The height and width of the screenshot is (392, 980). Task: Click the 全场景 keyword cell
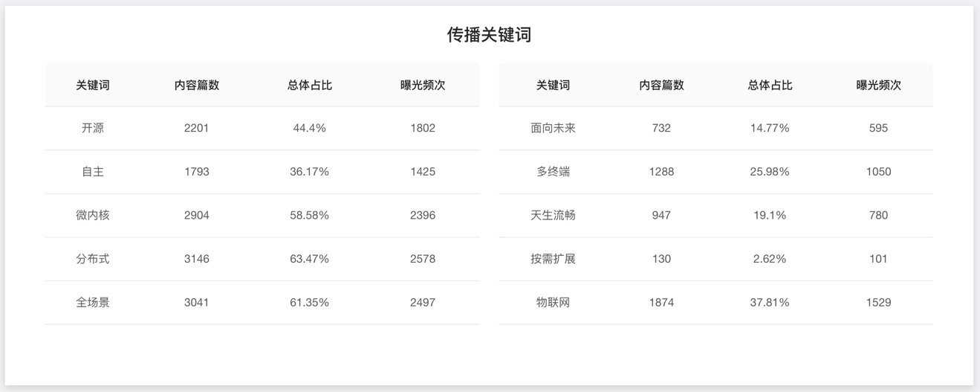[93, 303]
